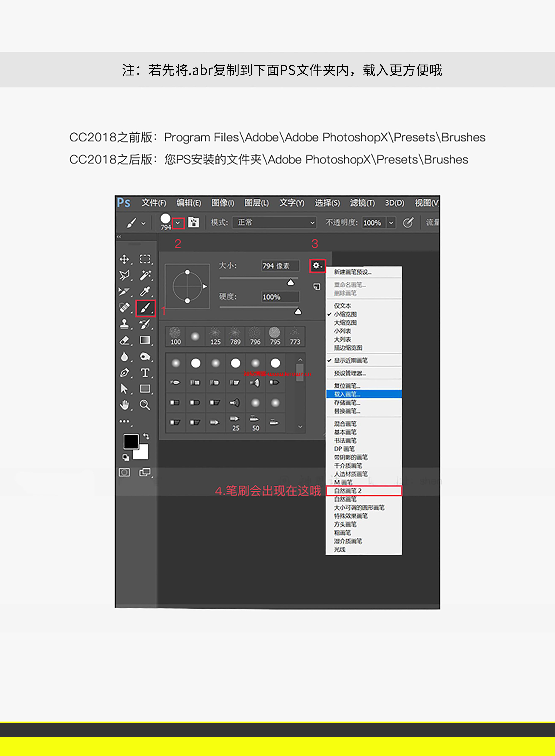The width and height of the screenshot is (555, 756).
Task: Select the Rectangular Marquee tool
Action: tap(145, 259)
